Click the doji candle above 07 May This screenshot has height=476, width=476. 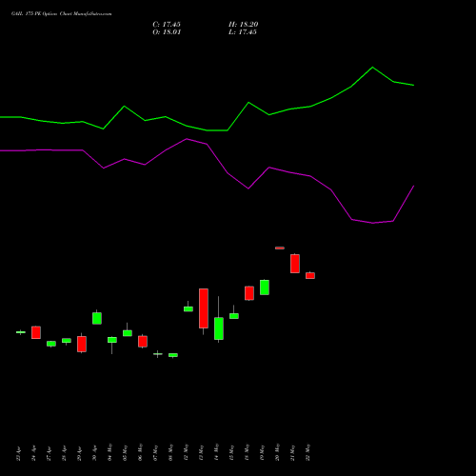pos(158,354)
